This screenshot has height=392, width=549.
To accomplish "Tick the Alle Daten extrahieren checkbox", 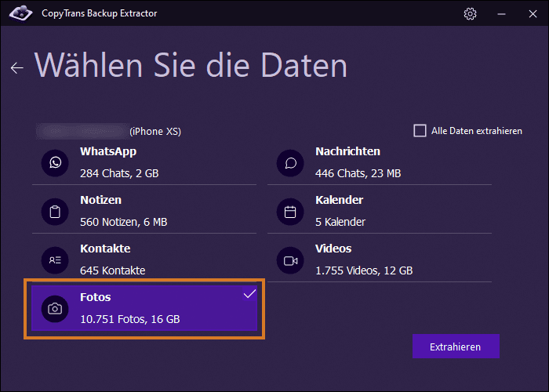I will point(420,131).
